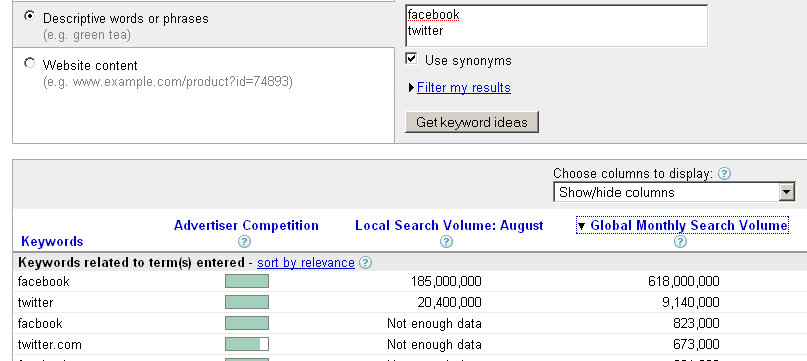Click 'Keywords related to term(s) entered' heading
The image size is (807, 361).
tap(131, 263)
